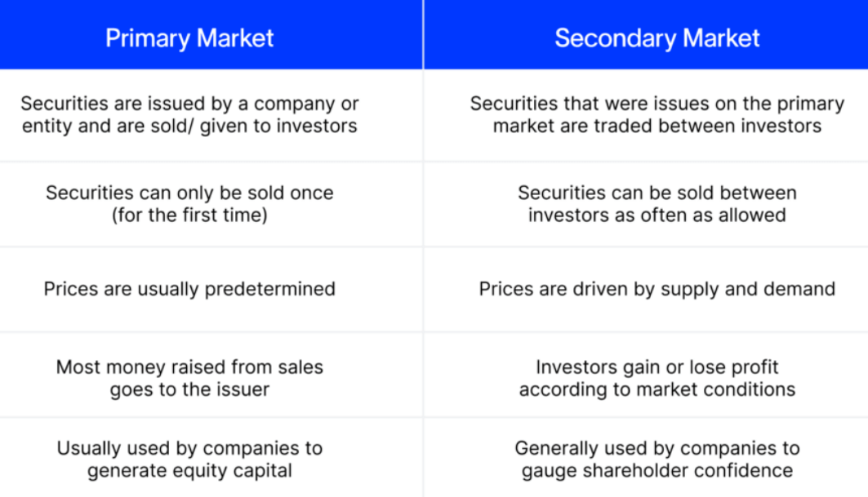Image resolution: width=868 pixels, height=497 pixels.
Task: Click 'market are traded between investors' line
Action: click(657, 126)
